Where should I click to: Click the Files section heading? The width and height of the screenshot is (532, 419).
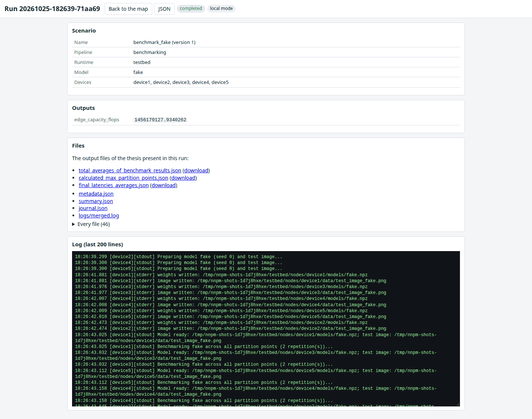click(78, 146)
